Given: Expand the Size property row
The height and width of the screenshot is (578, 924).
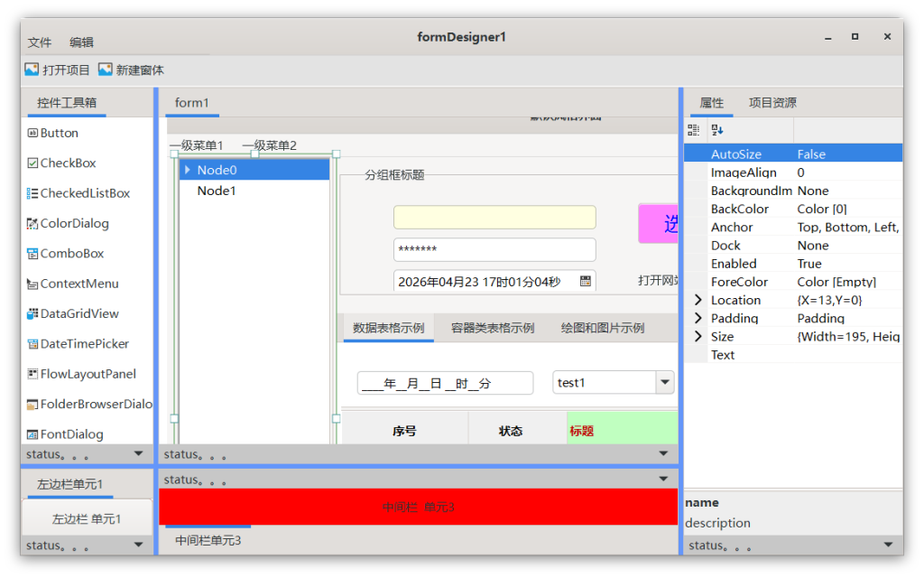Looking at the screenshot, I should coord(698,337).
